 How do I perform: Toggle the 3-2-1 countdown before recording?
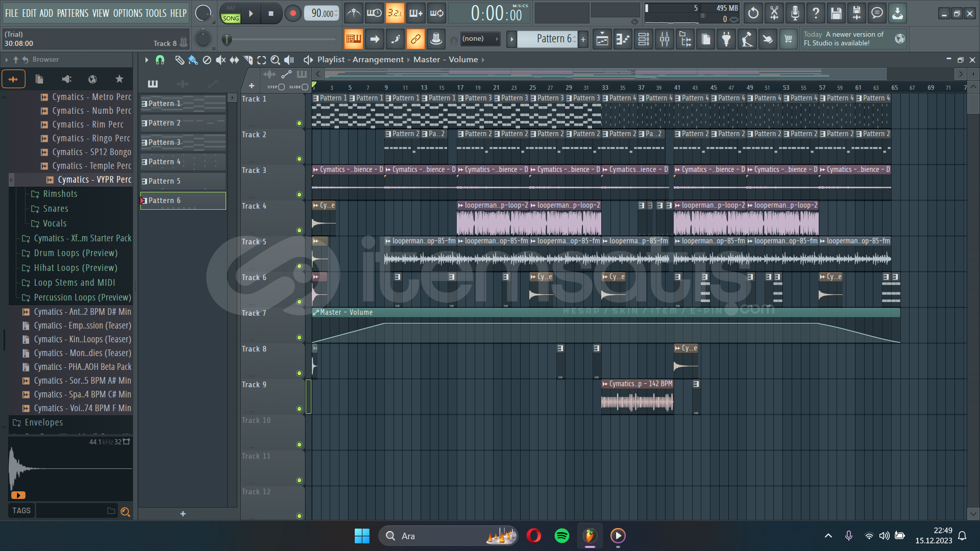click(395, 13)
